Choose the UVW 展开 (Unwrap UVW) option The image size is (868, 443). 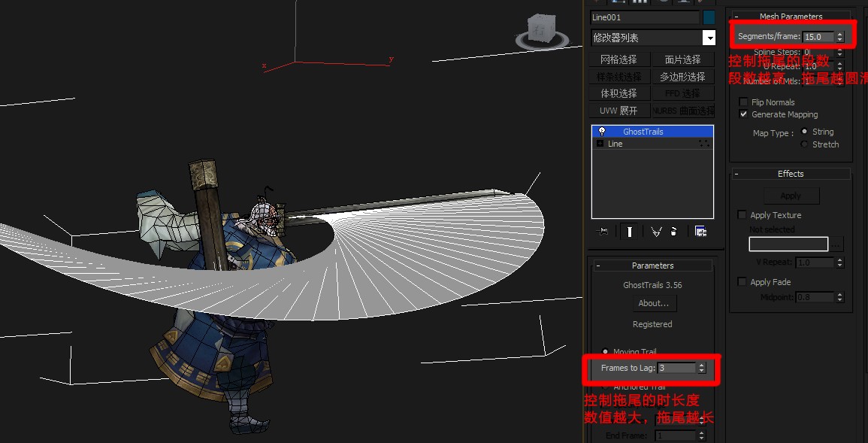click(x=618, y=110)
